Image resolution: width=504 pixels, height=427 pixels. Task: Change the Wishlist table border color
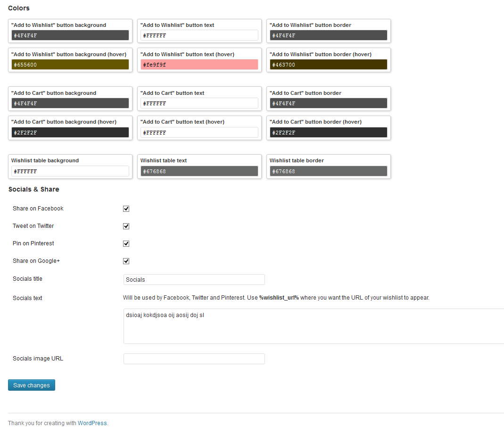328,171
